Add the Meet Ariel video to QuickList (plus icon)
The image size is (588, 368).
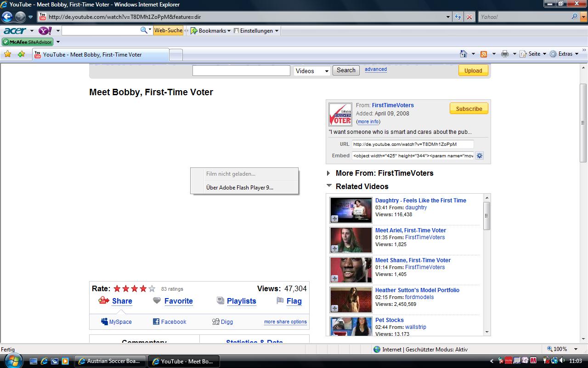(x=335, y=249)
